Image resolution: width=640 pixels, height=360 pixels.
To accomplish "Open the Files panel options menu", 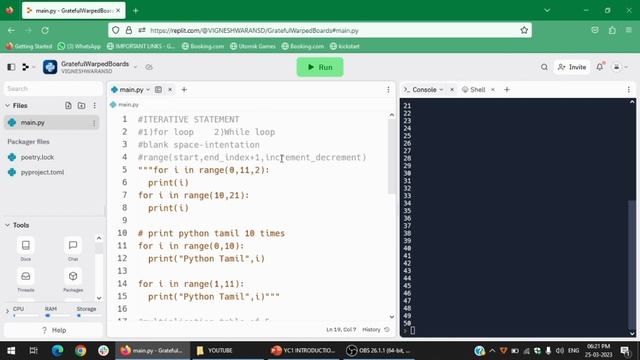I will pos(94,106).
